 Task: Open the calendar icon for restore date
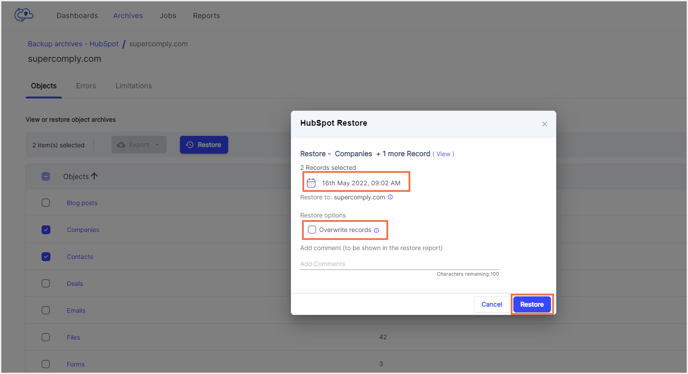click(x=311, y=183)
